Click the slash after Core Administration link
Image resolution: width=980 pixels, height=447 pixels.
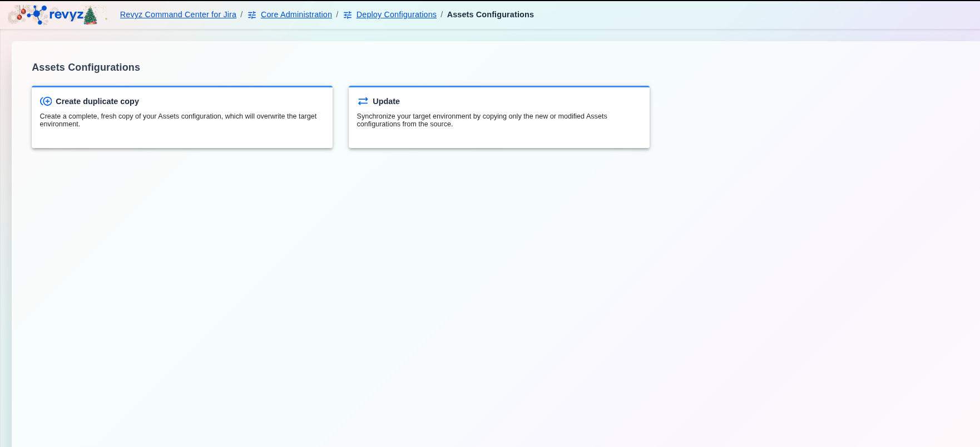[337, 14]
